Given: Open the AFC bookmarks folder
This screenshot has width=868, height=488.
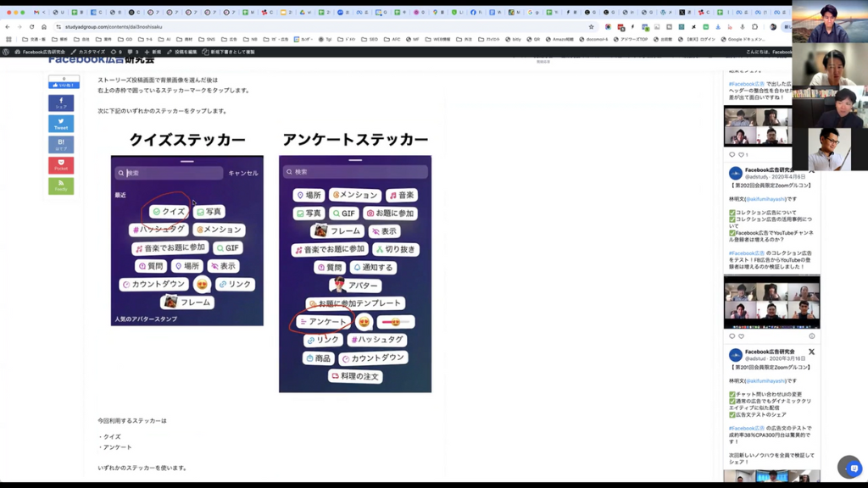Looking at the screenshot, I should 392,39.
